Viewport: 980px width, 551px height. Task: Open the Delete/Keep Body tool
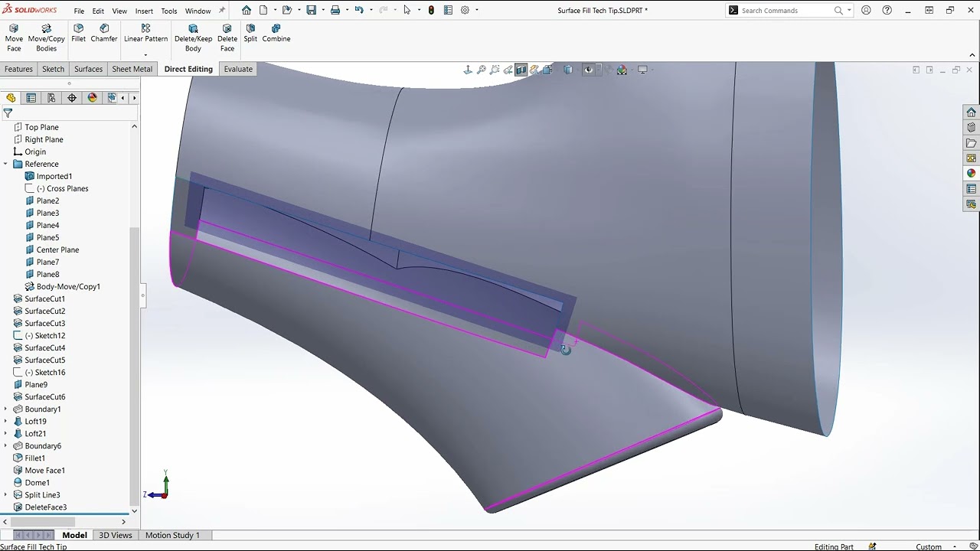[x=193, y=37]
